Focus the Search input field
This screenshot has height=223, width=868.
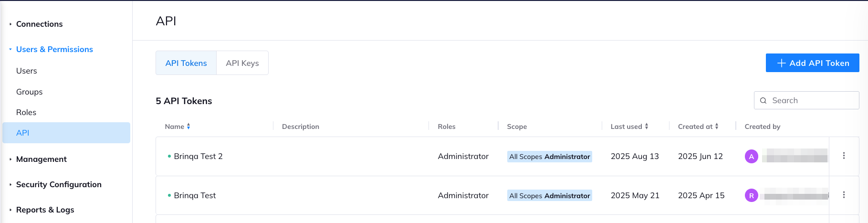pos(806,100)
